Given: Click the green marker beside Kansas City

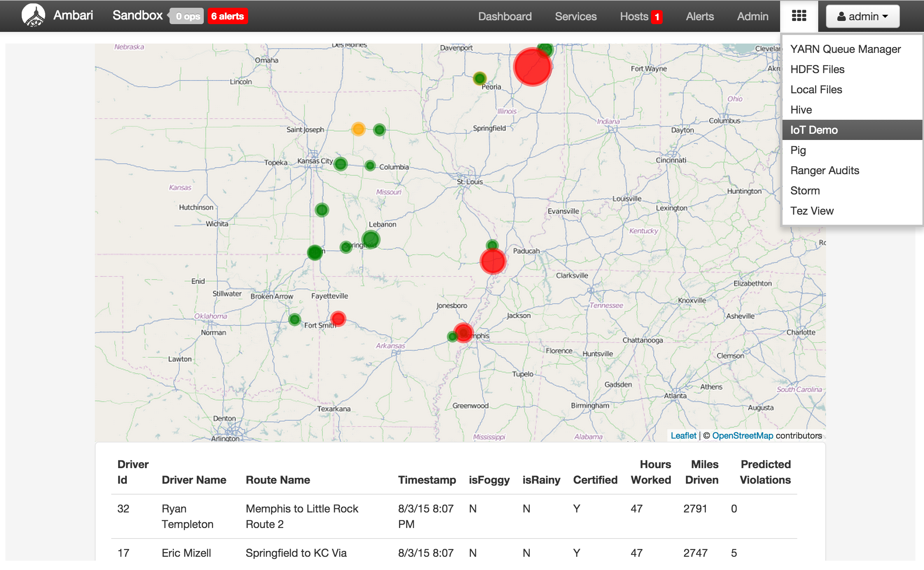Looking at the screenshot, I should (x=341, y=164).
